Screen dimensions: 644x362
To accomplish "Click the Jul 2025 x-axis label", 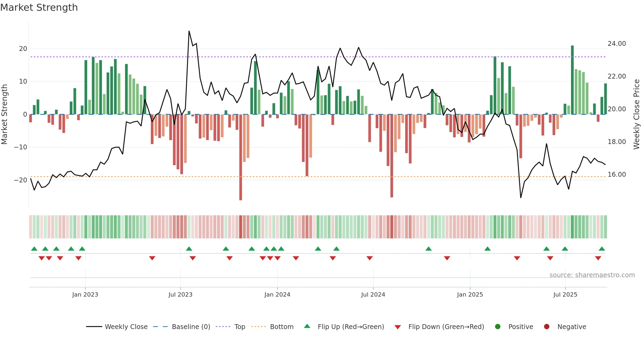I will [x=565, y=295].
